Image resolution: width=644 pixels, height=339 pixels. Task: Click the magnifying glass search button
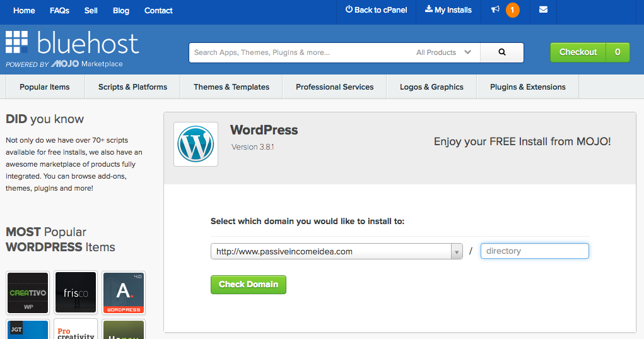point(502,52)
